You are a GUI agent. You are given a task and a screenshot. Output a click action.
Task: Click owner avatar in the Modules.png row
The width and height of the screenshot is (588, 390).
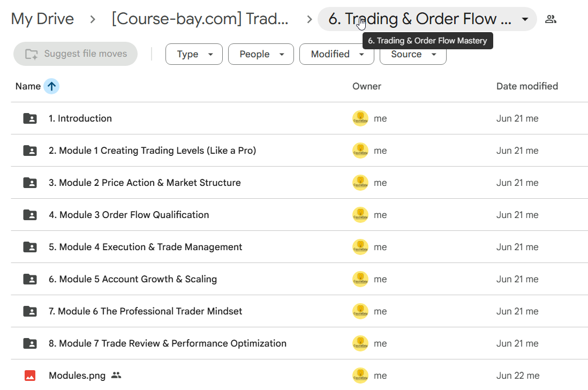pyautogui.click(x=360, y=376)
